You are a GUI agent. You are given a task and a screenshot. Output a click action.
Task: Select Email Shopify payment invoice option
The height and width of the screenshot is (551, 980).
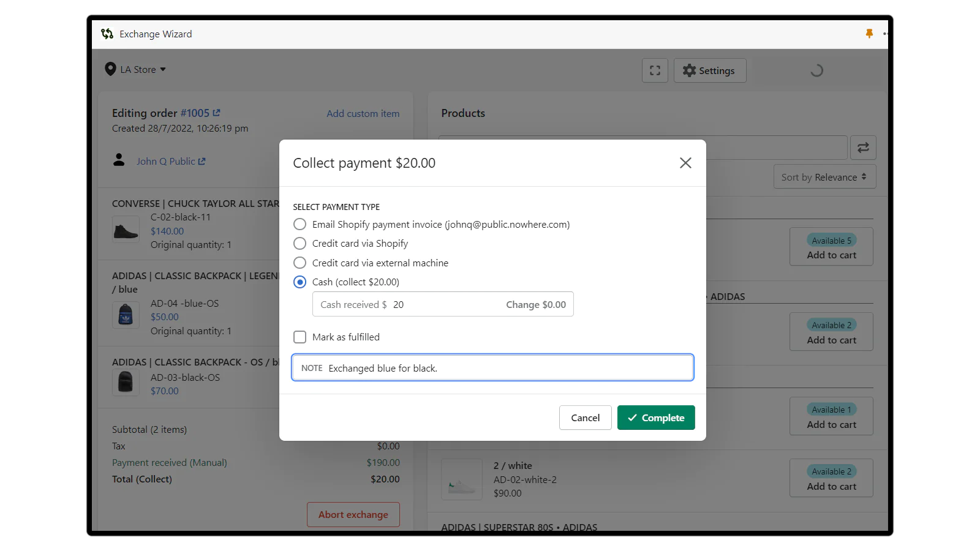300,225
